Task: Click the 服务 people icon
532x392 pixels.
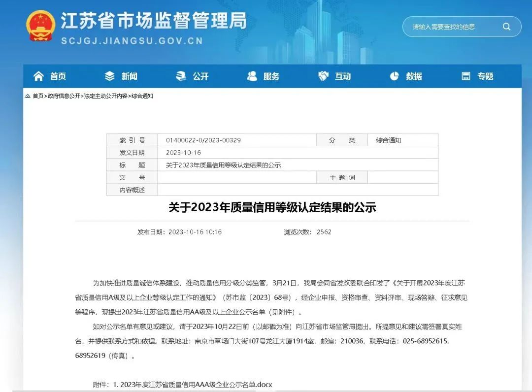Action: click(x=252, y=76)
